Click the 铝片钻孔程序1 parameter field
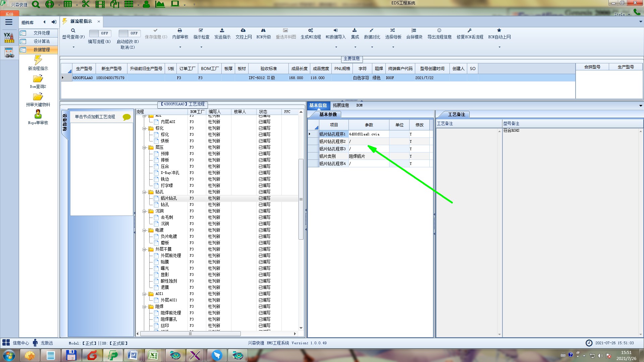 coord(368,134)
